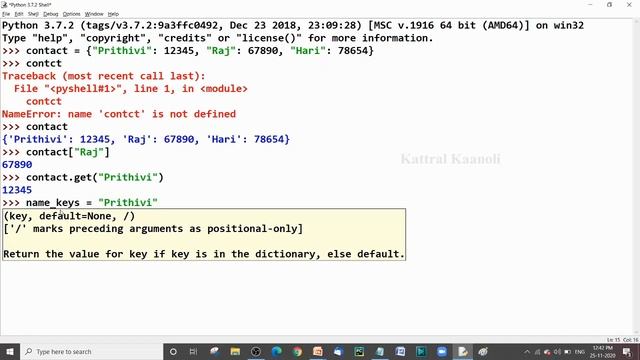Click the output value 12345
The image size is (640, 360).
click(x=17, y=190)
